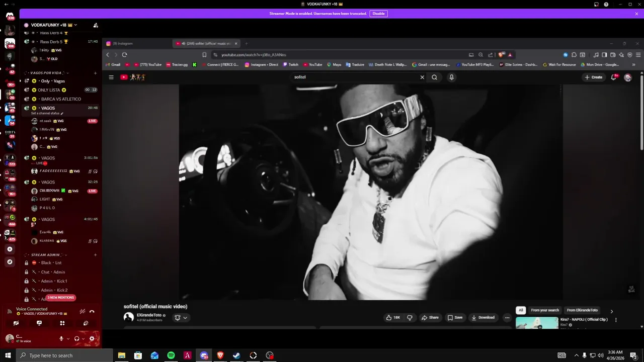Click the voice connection signal icon
The width and height of the screenshot is (644, 362).
10,312
